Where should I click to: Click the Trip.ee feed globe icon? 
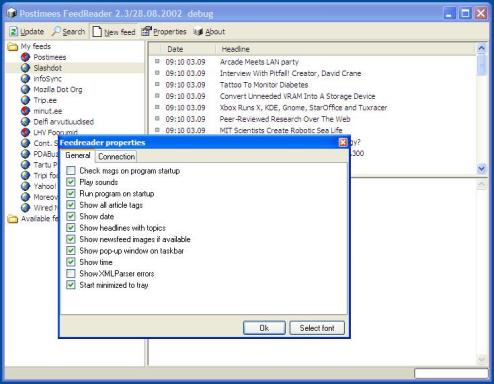pyautogui.click(x=25, y=100)
